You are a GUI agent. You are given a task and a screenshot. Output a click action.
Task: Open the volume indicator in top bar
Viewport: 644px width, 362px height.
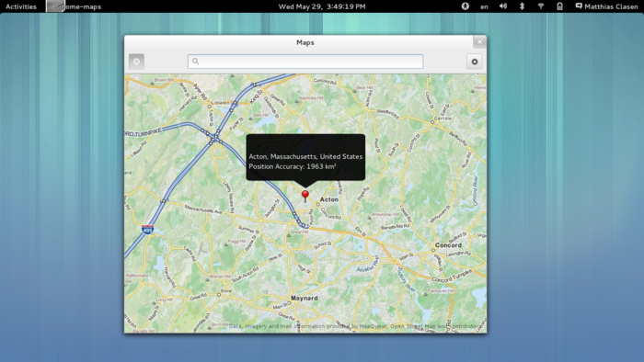pyautogui.click(x=503, y=6)
